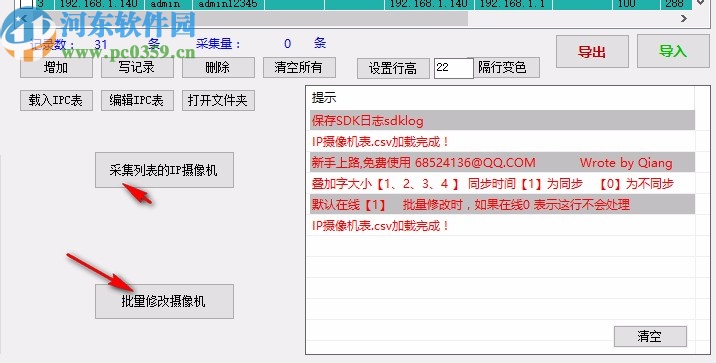Screen dimensions: 716x363
Task: Select the last IP摄像机表.csv加载完成 log row
Action: coord(502,226)
